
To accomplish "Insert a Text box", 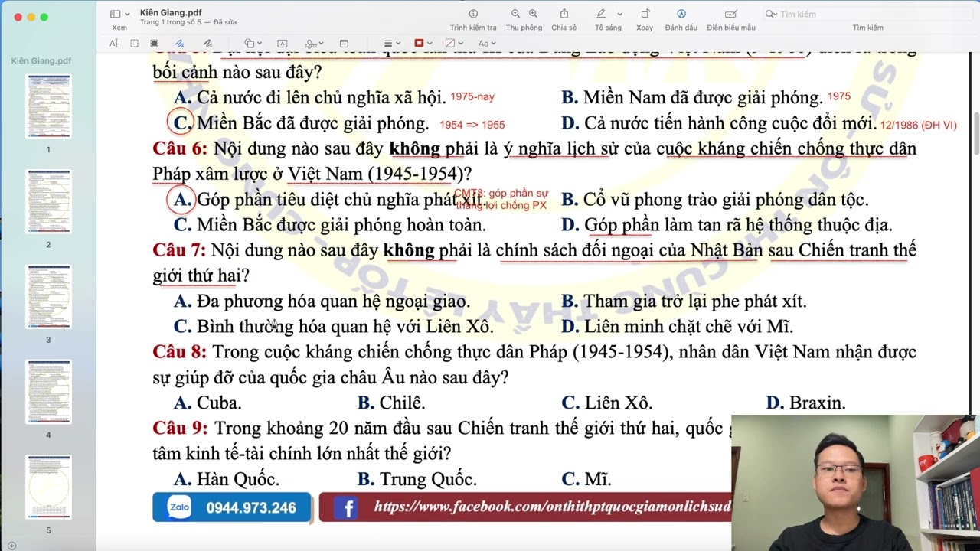I will 282,44.
